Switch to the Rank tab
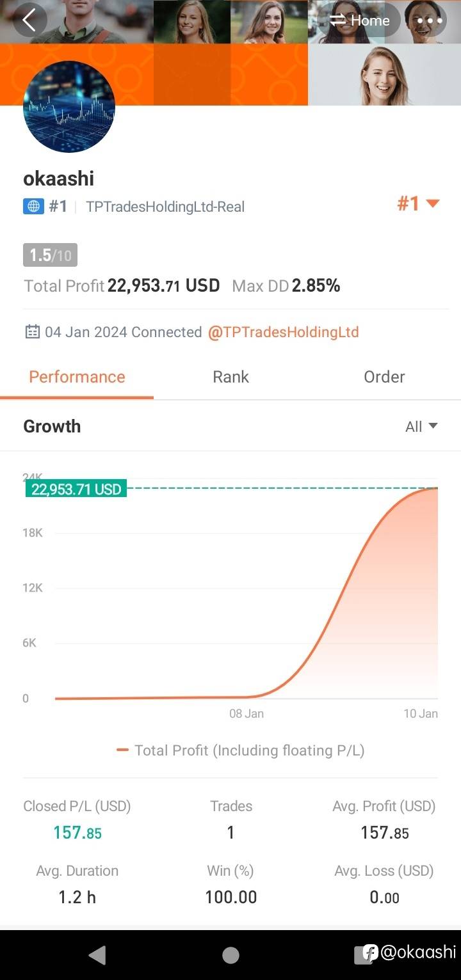The width and height of the screenshot is (461, 980). [230, 377]
